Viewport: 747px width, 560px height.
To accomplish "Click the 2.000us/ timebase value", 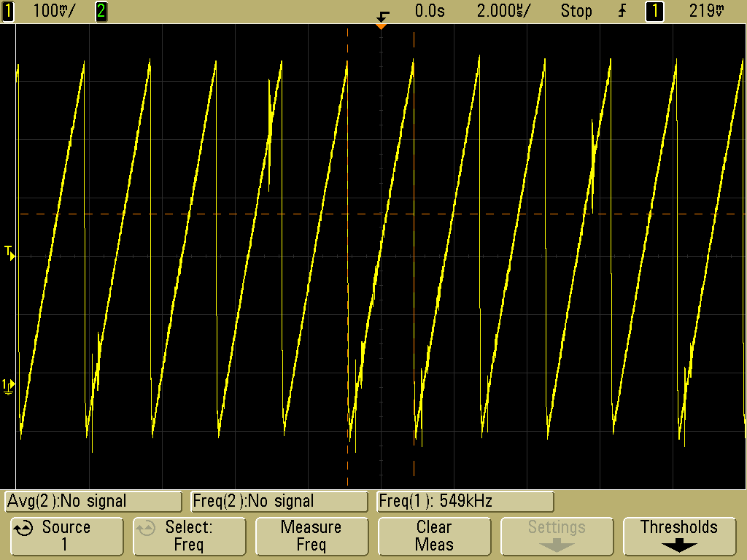I will (503, 11).
